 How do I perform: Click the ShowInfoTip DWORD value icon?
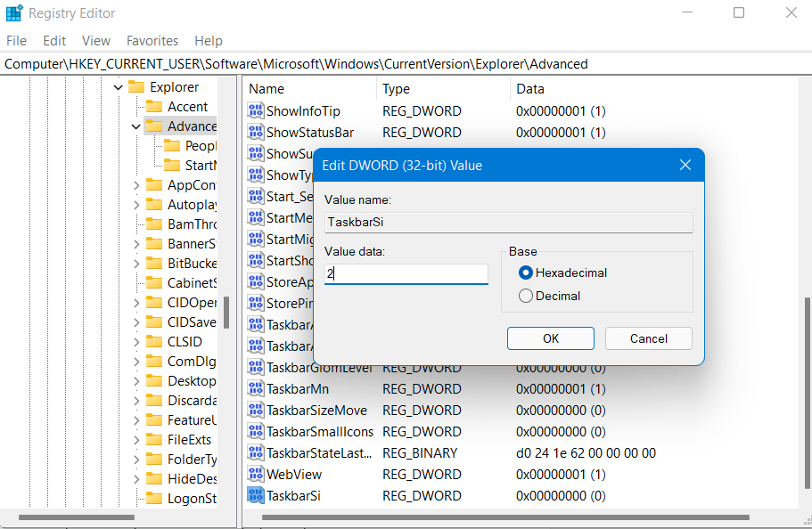tap(256, 111)
